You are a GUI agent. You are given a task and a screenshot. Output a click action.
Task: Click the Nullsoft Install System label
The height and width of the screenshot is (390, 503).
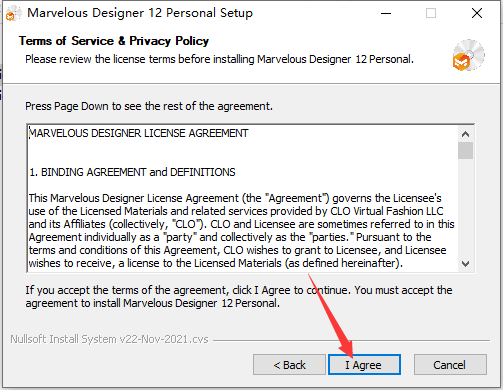coord(109,339)
